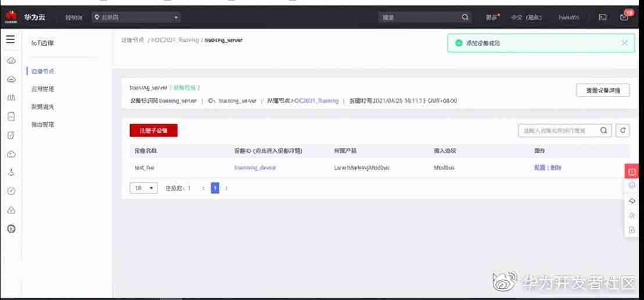Go to previous page arrow in pagination
Image resolution: width=644 pixels, height=300 pixels.
coord(203,188)
